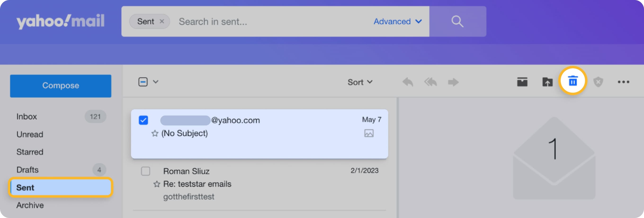Screen dimensions: 644x218
Task: Switch to the Drafts folder
Action: (x=27, y=170)
